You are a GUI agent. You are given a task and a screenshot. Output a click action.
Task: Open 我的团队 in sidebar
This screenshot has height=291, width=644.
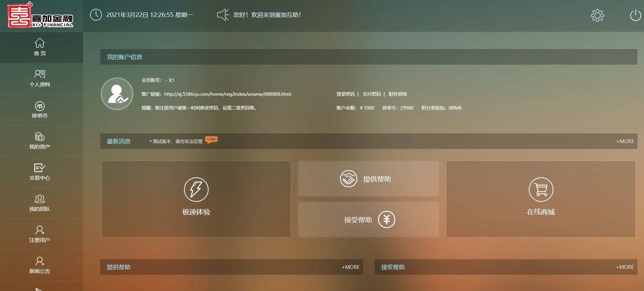[40, 203]
